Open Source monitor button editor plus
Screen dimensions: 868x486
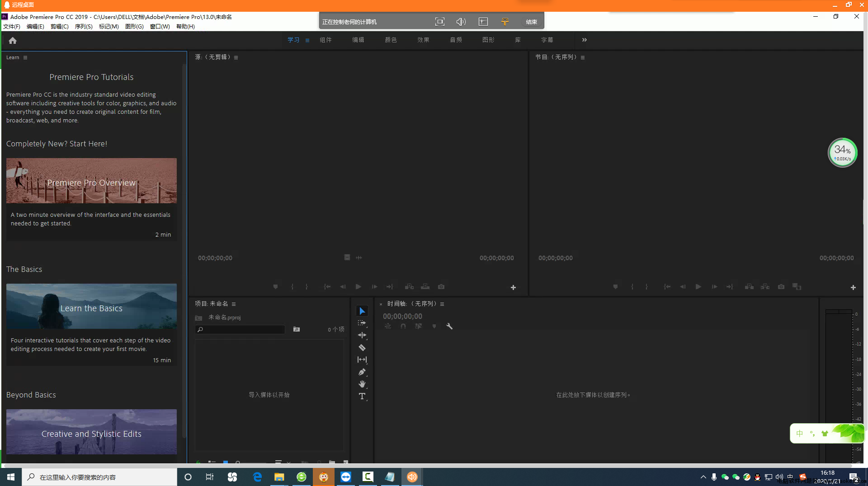[x=513, y=287]
